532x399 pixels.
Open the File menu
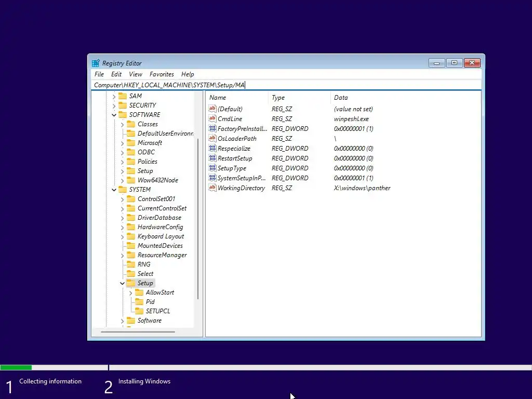(x=99, y=74)
